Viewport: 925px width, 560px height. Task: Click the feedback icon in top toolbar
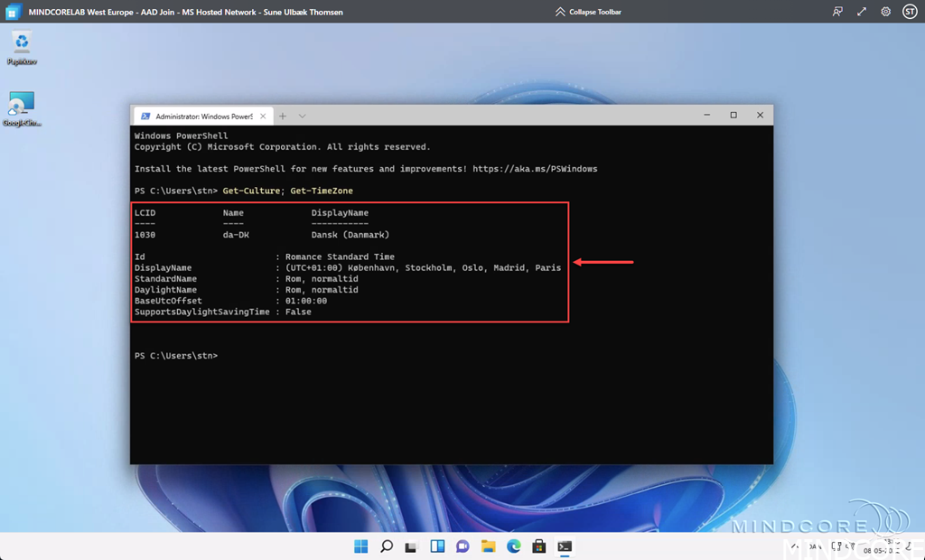click(x=837, y=12)
